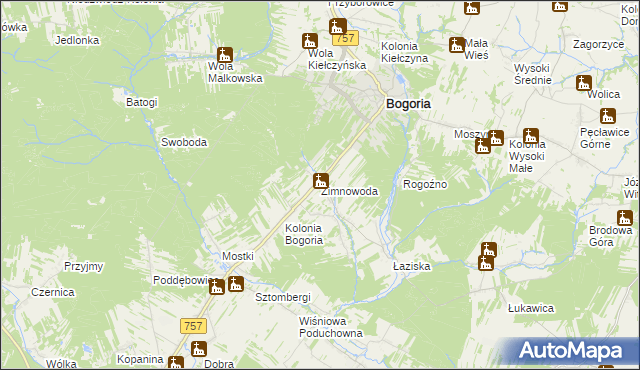Click the Rogoźno village label
Image resolution: width=640 pixels, height=370 pixels.
425,184
